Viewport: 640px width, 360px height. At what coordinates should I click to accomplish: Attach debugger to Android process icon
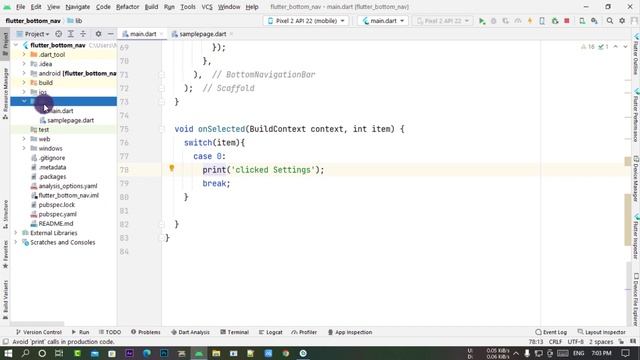coord(555,21)
